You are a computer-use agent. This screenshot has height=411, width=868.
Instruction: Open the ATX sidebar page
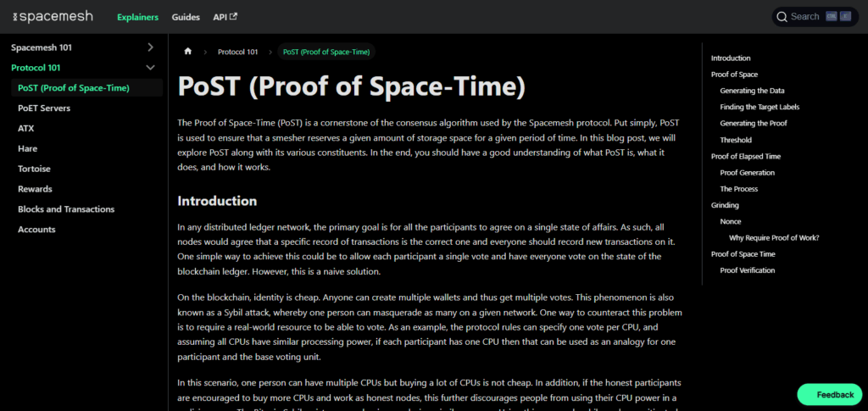pos(26,128)
